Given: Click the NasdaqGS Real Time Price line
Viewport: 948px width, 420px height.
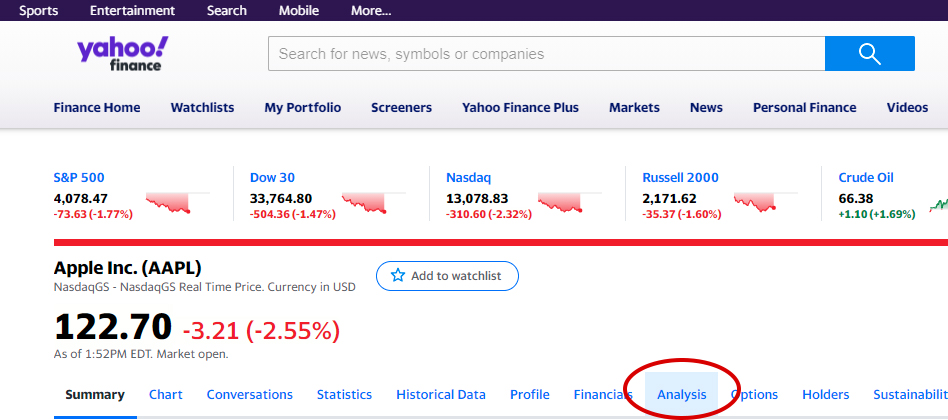Looking at the screenshot, I should coord(204,287).
